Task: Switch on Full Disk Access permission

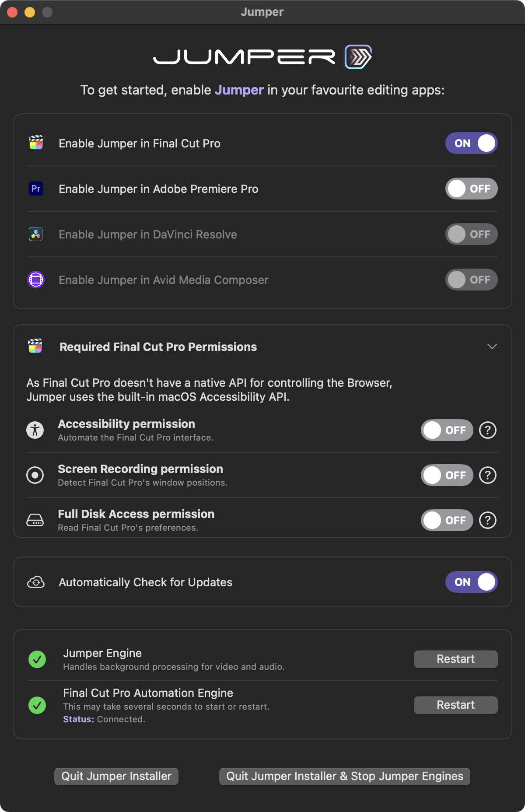Action: (x=447, y=520)
